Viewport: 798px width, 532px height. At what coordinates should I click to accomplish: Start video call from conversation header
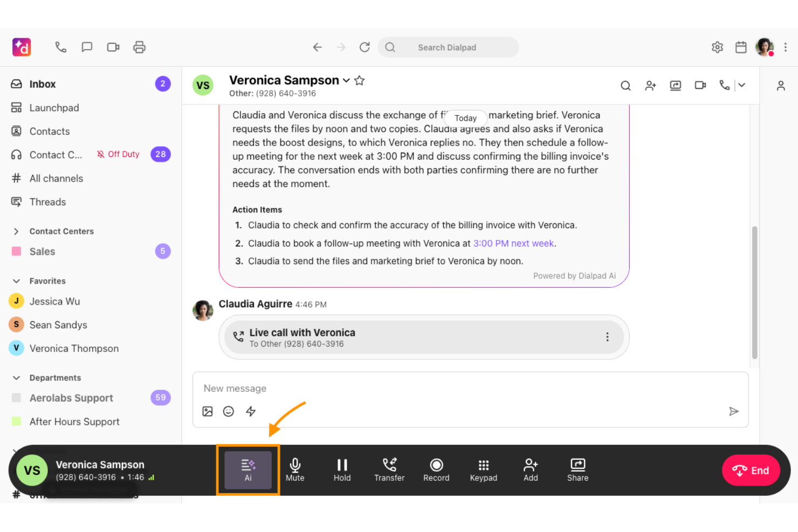point(700,86)
